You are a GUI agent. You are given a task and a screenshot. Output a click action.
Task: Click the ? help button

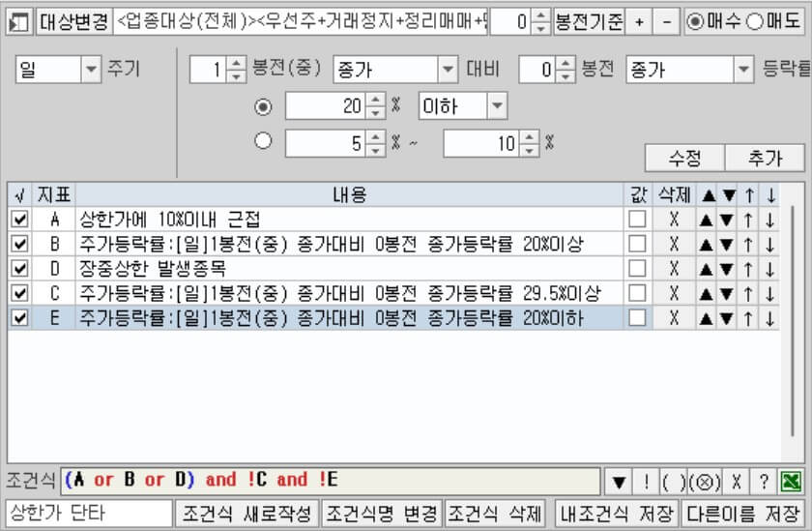[764, 482]
